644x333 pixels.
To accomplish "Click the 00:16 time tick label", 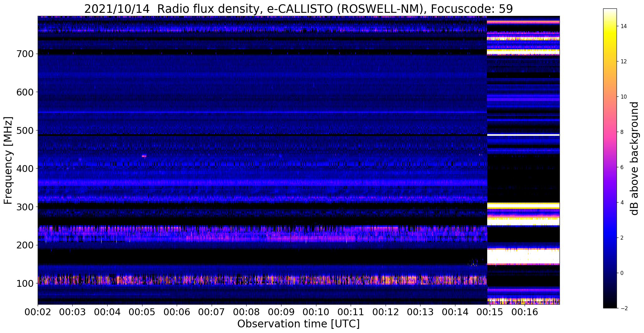I will 525,311.
